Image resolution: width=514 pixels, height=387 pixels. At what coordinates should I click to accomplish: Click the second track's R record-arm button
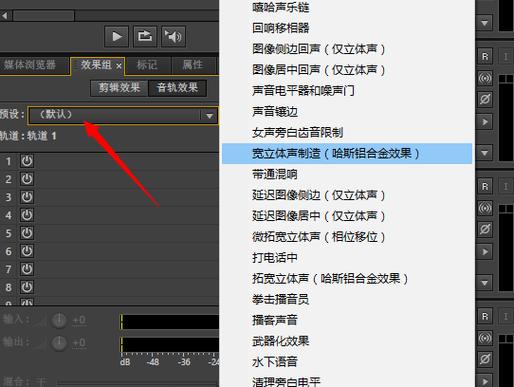485,186
